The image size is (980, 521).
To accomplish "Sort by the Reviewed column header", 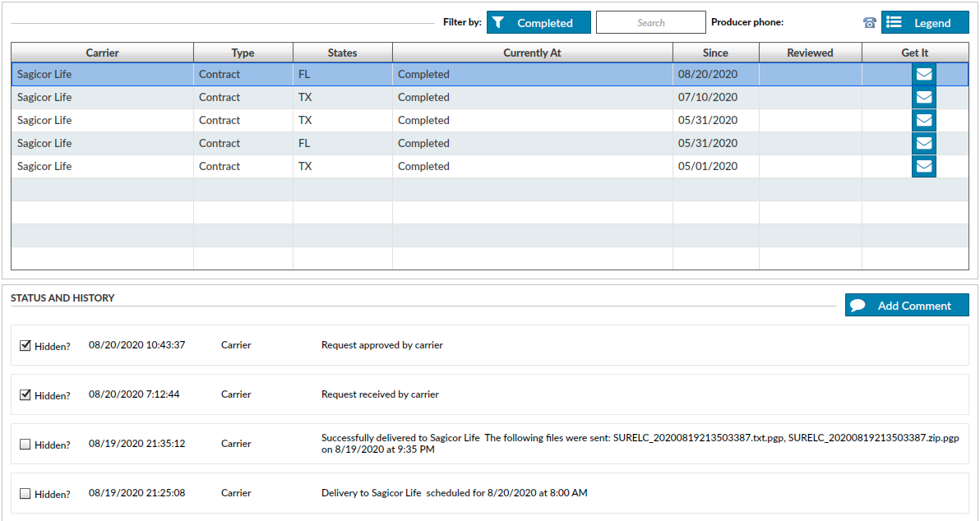I will pyautogui.click(x=810, y=53).
